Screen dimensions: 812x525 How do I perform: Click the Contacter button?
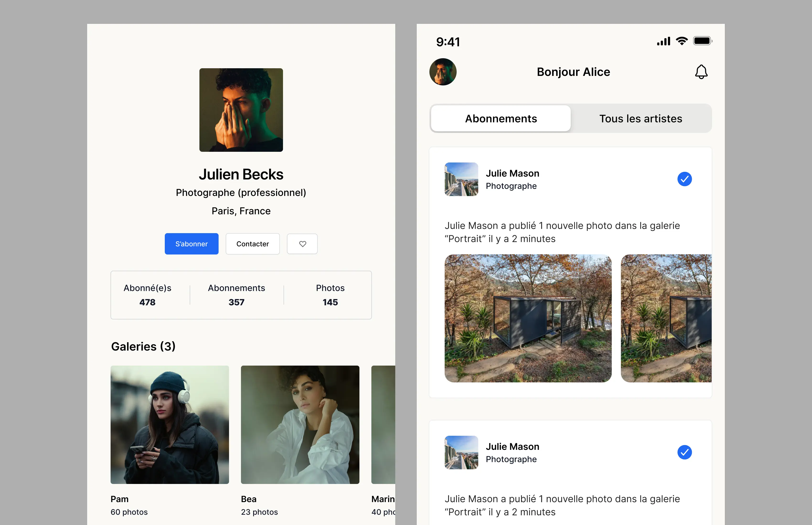[252, 244]
